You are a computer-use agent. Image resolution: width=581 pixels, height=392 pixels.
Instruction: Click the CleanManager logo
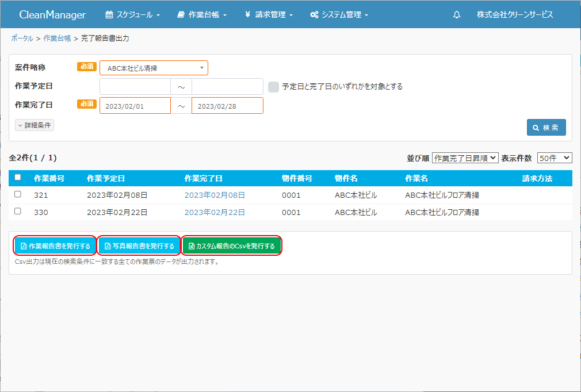(x=52, y=15)
